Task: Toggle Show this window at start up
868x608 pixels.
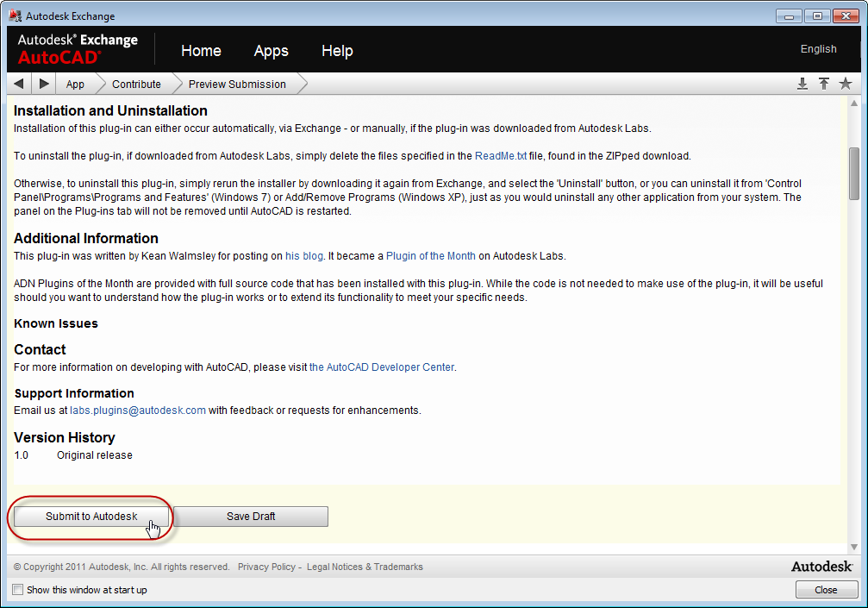Action: coord(18,590)
